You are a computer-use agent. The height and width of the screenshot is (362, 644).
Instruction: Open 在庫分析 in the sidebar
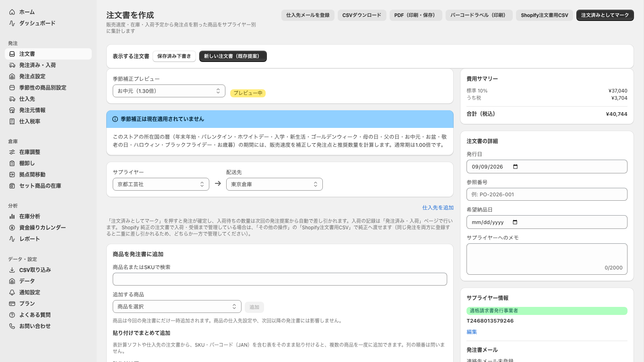click(x=48, y=216)
